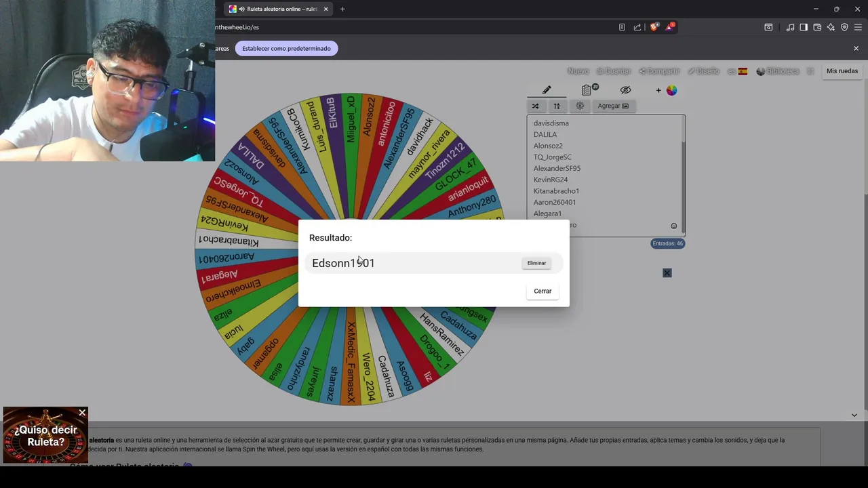Toggle hide entries eye icon
Image resolution: width=868 pixels, height=488 pixels.
coord(625,90)
